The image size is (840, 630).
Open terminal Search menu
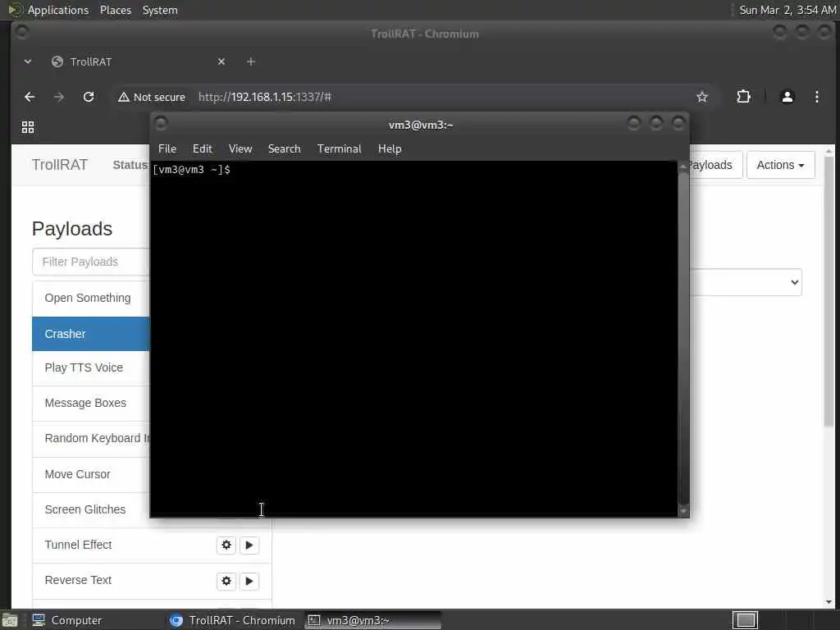click(284, 149)
